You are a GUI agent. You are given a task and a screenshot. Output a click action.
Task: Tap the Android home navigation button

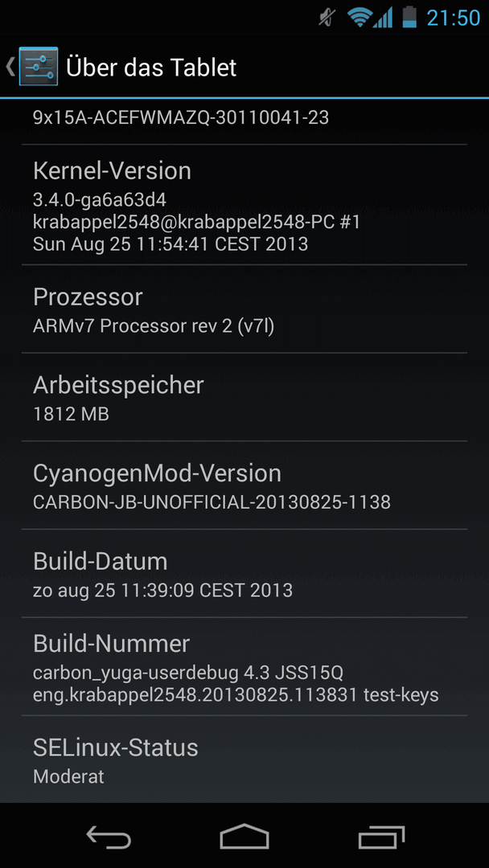pyautogui.click(x=244, y=836)
